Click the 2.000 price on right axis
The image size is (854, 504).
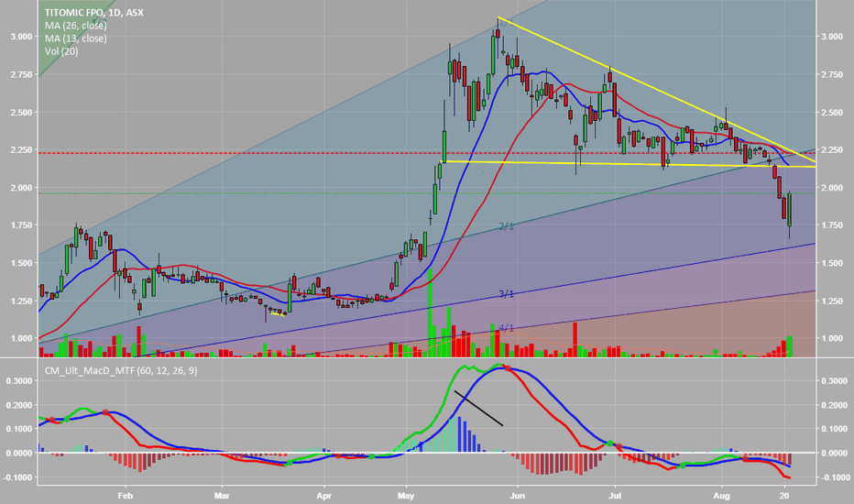[832, 188]
